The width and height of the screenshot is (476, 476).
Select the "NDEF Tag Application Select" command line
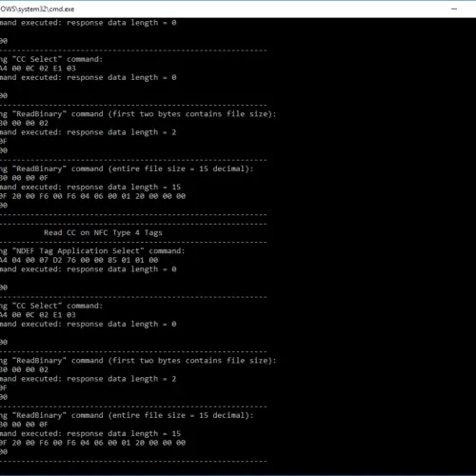(x=92, y=251)
